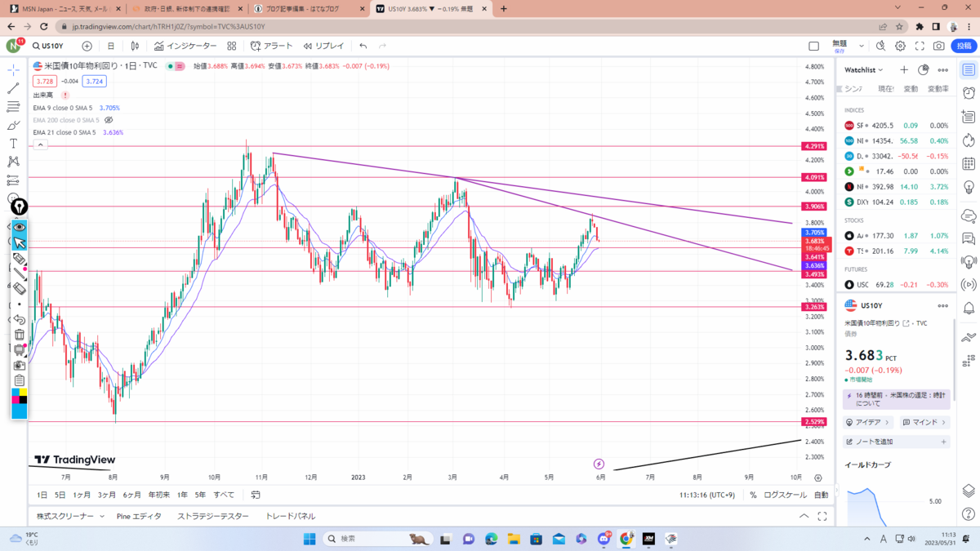Open the Watchlist three-dot menu

(x=943, y=70)
